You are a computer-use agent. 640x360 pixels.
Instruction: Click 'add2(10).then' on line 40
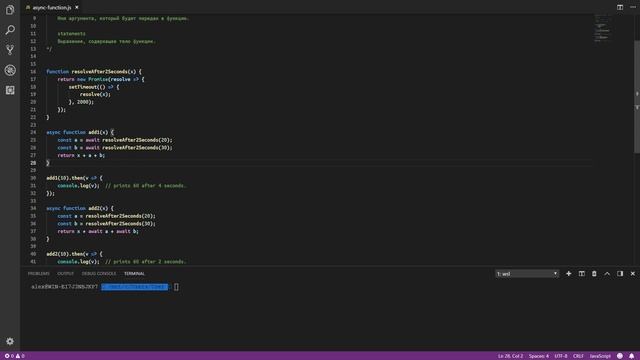click(x=65, y=254)
